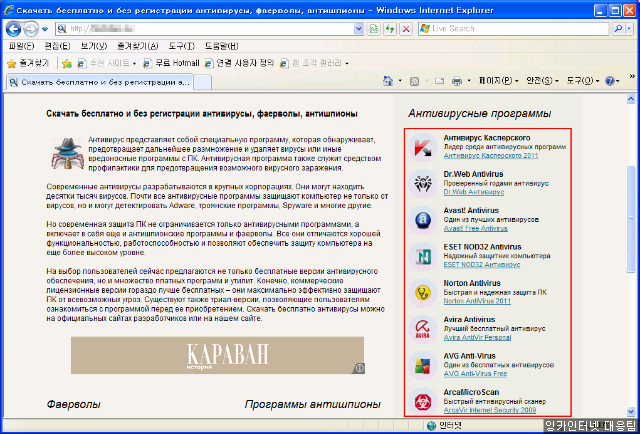Image resolution: width=640 pixels, height=434 pixels.
Task: Click the Refresh page icon
Action: (388, 29)
